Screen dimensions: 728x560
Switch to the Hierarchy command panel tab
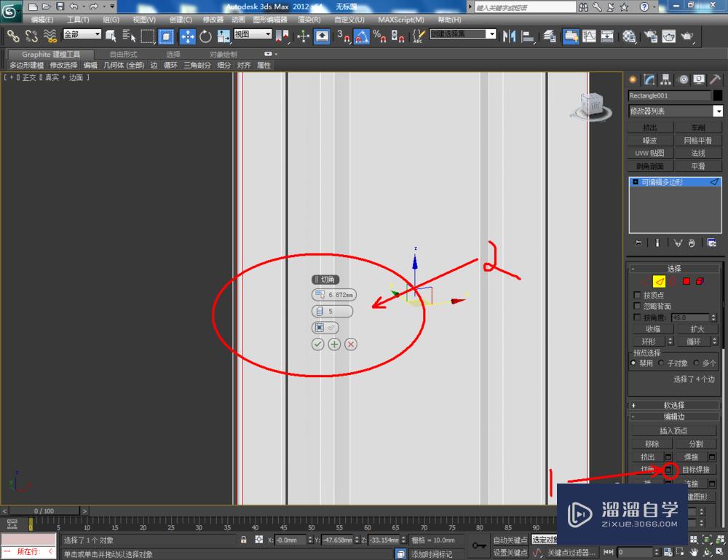[666, 79]
